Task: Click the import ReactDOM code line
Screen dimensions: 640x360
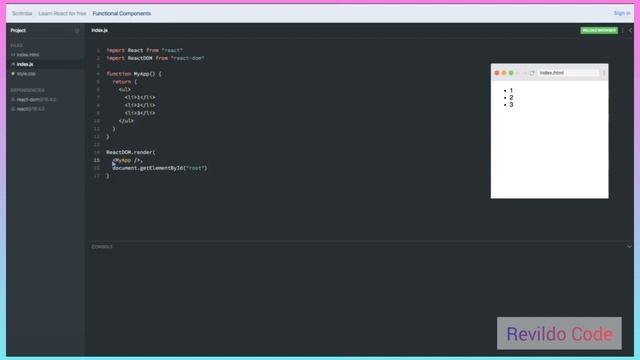Action: click(x=155, y=58)
